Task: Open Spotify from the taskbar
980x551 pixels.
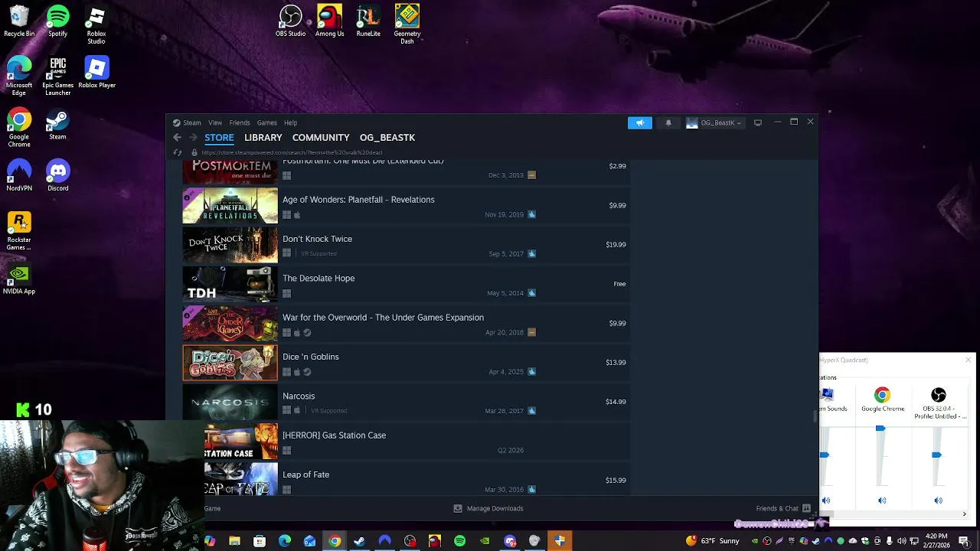Action: (459, 541)
